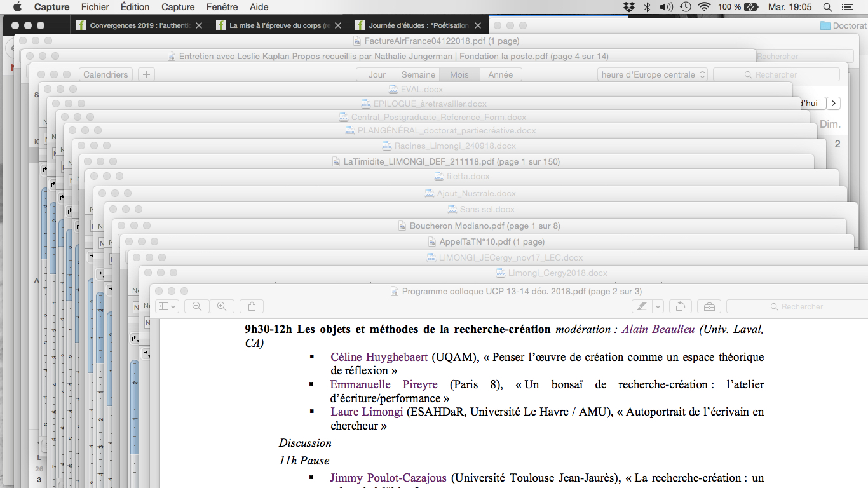Open the heure d'Europe centrale timezone dropdown
868x488 pixels.
click(653, 74)
